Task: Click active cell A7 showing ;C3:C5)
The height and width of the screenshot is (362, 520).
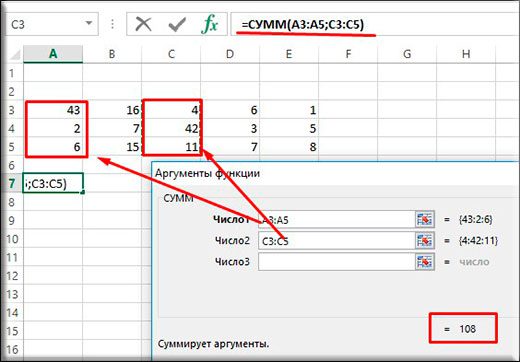Action: (x=53, y=183)
